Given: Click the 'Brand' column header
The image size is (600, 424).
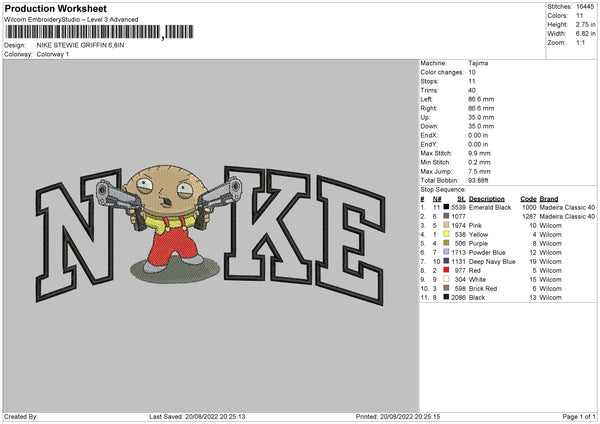Looking at the screenshot, I should click(549, 199).
